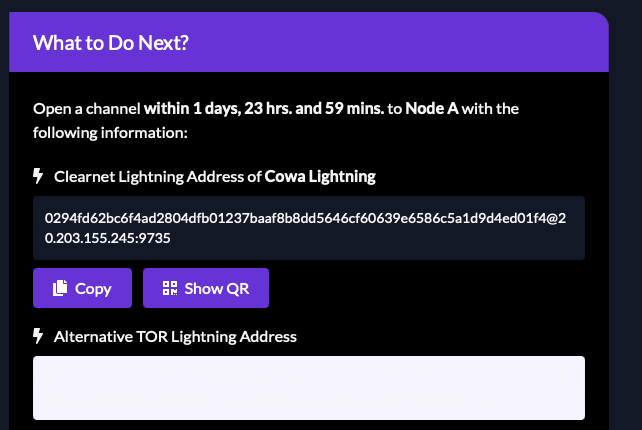Viewport: 642px width, 430px height.
Task: Focus the white TOR address field
Action: 309,388
